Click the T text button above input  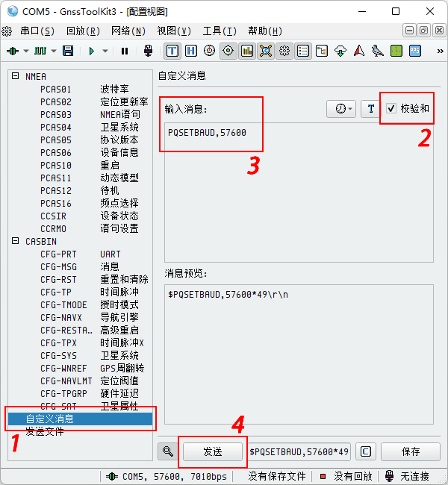coord(370,108)
